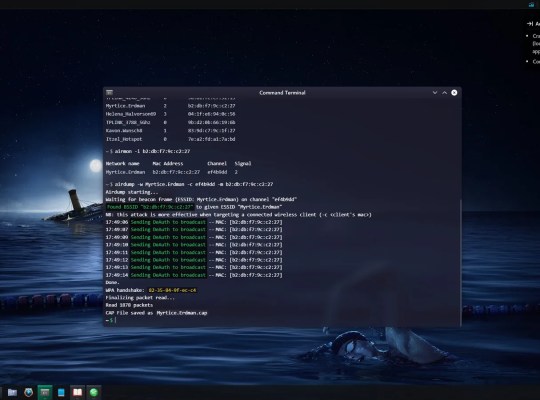Click the Command Terminal title bar text
The width and height of the screenshot is (540, 400).
click(282, 92)
